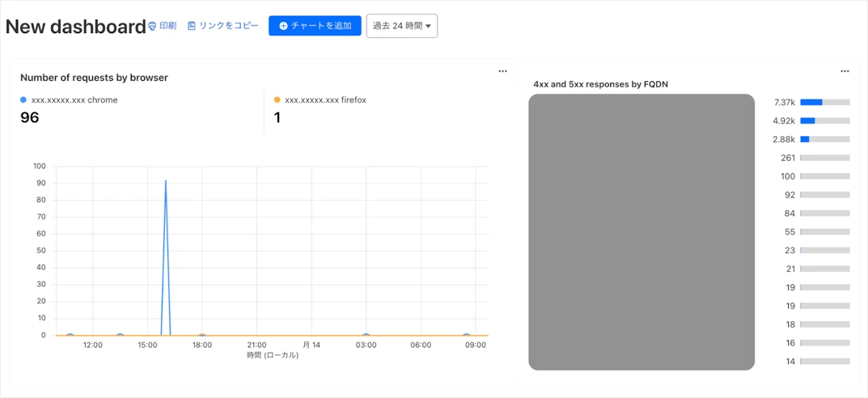This screenshot has height=398, width=868.
Task: Click the peak of the chrome spike
Action: [x=166, y=180]
